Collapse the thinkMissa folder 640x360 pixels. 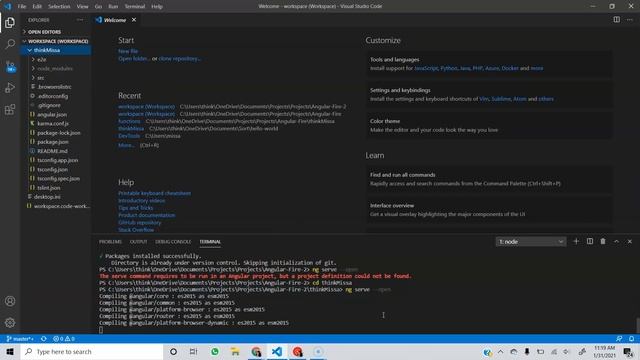[56, 50]
